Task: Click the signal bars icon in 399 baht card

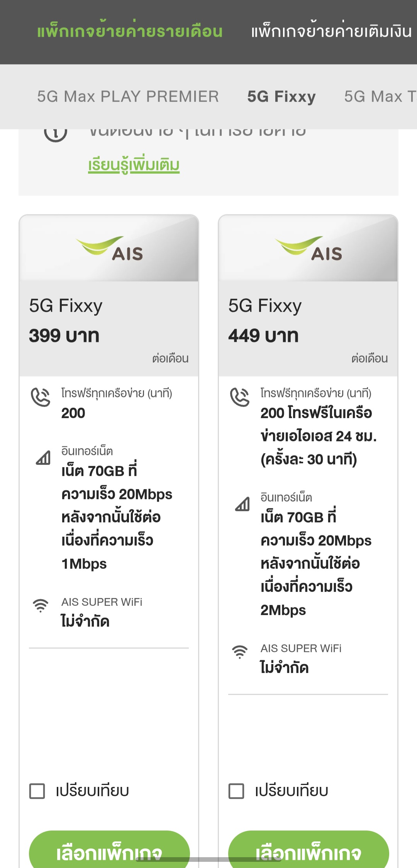Action: pos(43,458)
